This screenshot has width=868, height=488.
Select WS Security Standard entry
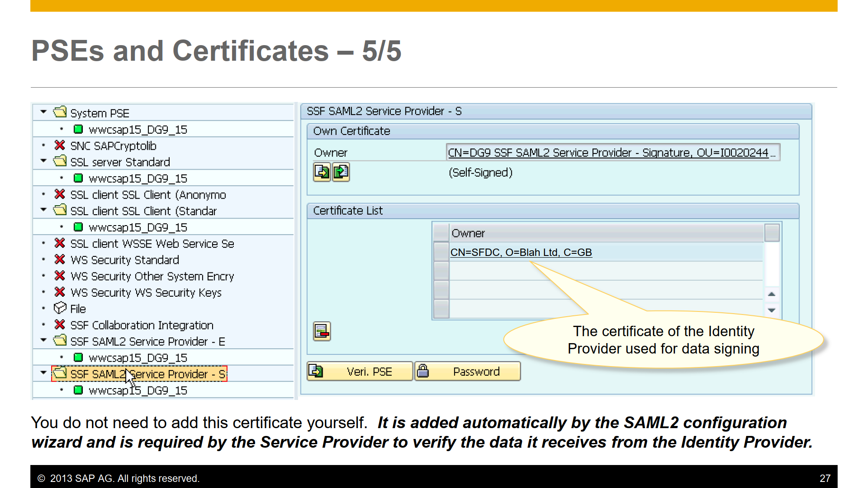(x=124, y=260)
